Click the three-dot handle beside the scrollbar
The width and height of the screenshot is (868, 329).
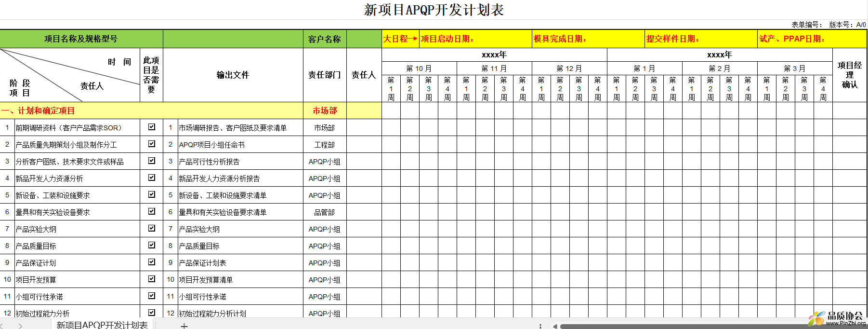pyautogui.click(x=540, y=326)
